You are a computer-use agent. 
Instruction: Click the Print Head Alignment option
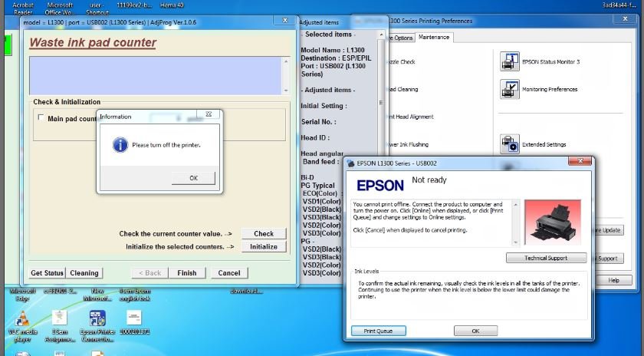411,117
